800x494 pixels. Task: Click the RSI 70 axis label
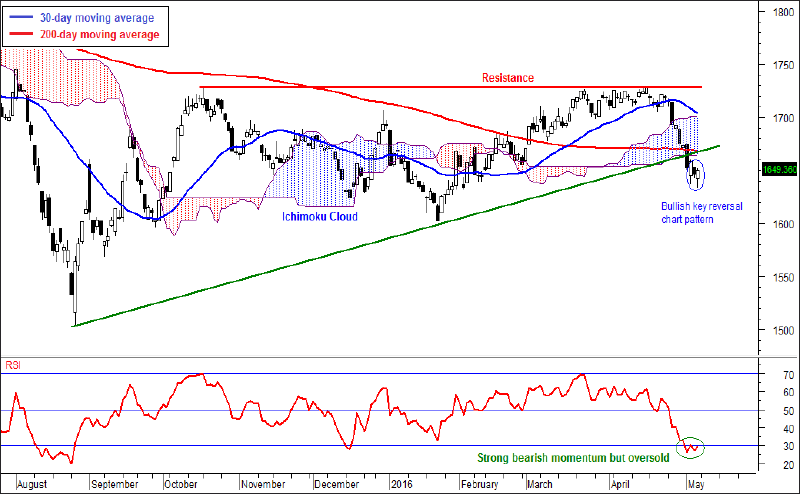(789, 375)
